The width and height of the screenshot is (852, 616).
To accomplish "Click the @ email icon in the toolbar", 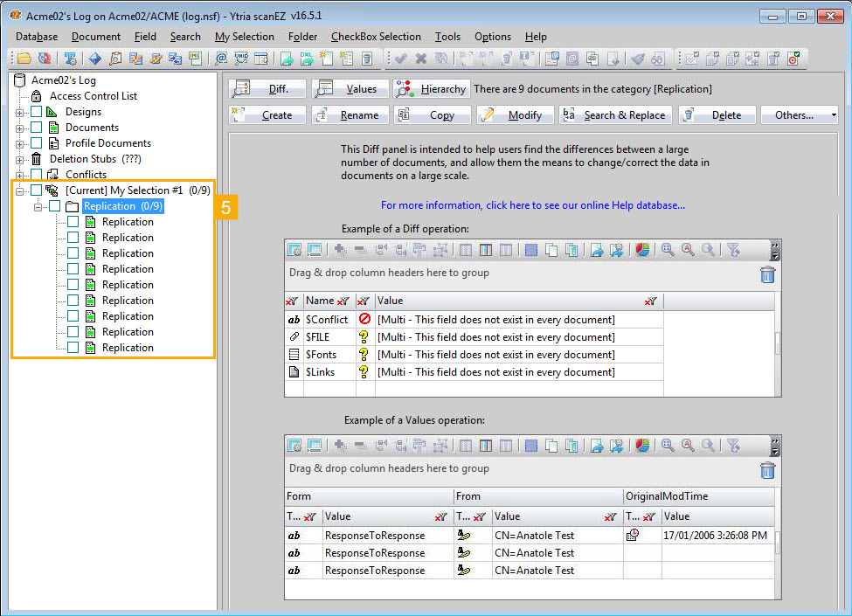I will pos(223,59).
